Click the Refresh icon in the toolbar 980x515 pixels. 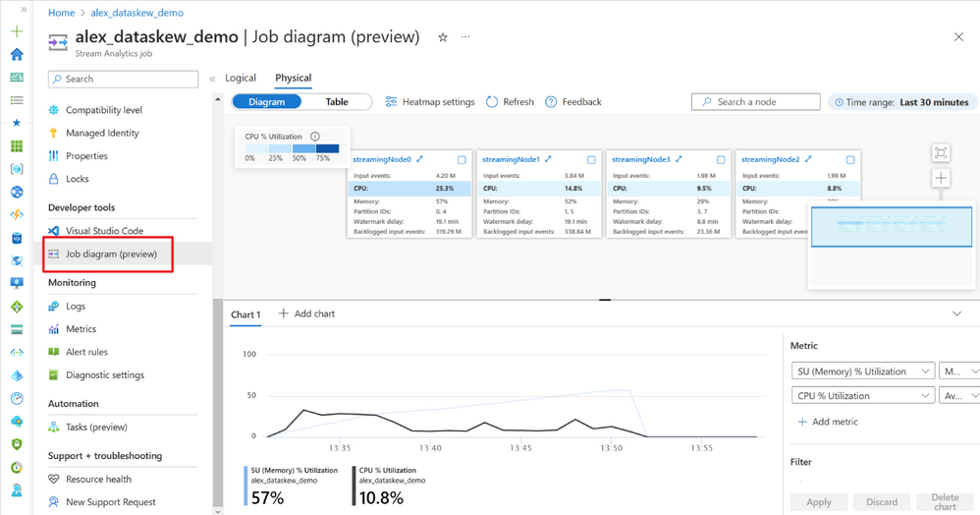tap(492, 101)
